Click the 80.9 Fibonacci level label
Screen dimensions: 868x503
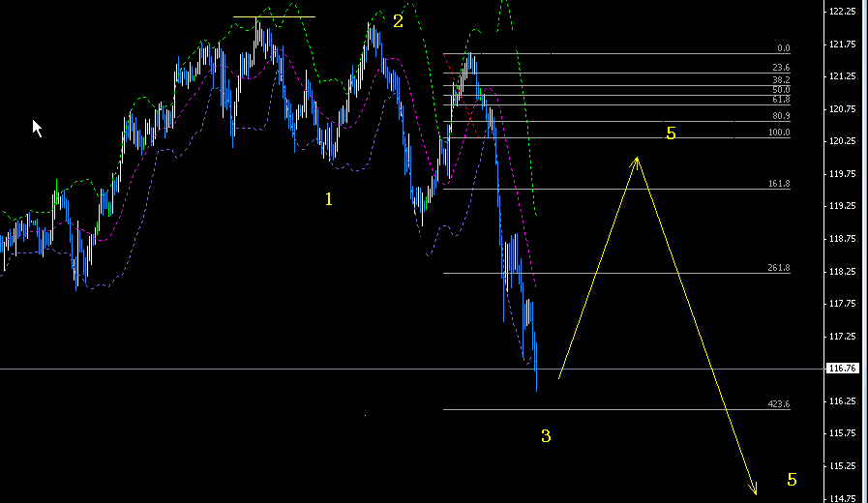[x=781, y=116]
